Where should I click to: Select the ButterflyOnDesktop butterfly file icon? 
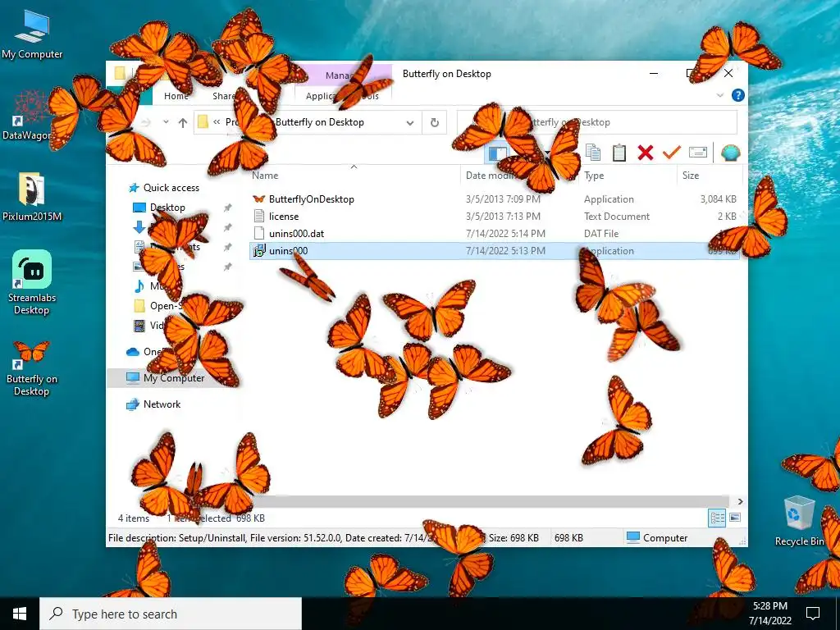pyautogui.click(x=258, y=199)
